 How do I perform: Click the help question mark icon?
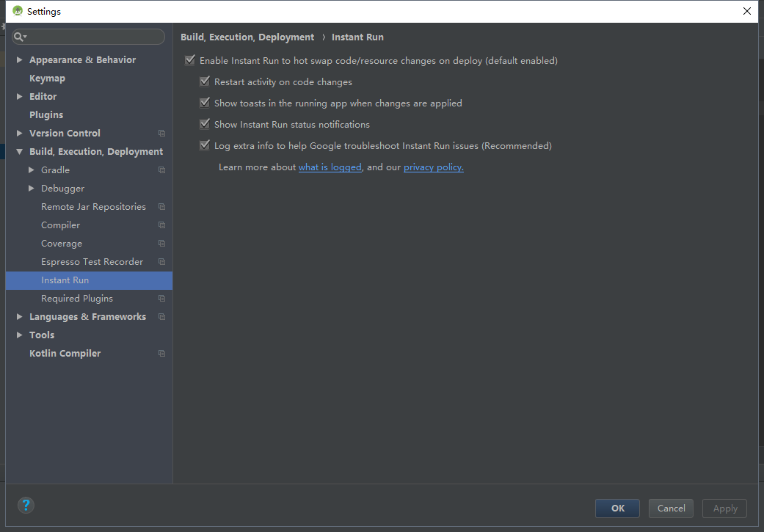click(x=26, y=505)
